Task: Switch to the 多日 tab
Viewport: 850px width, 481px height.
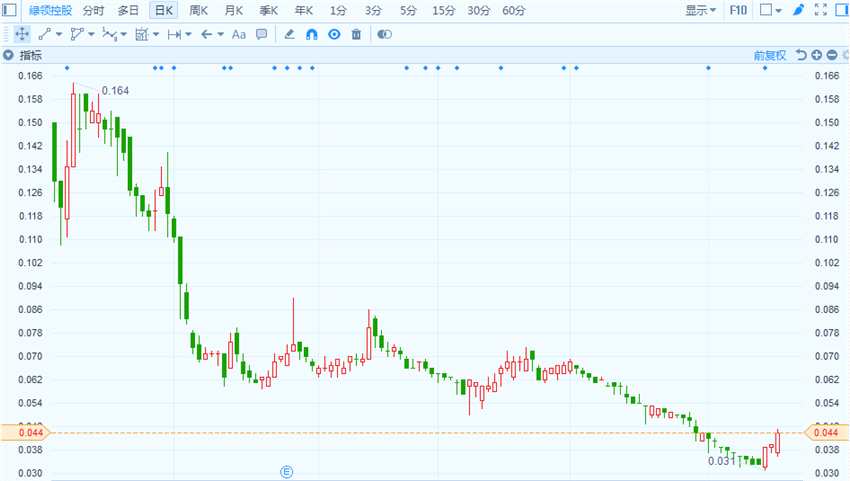Action: (x=128, y=10)
